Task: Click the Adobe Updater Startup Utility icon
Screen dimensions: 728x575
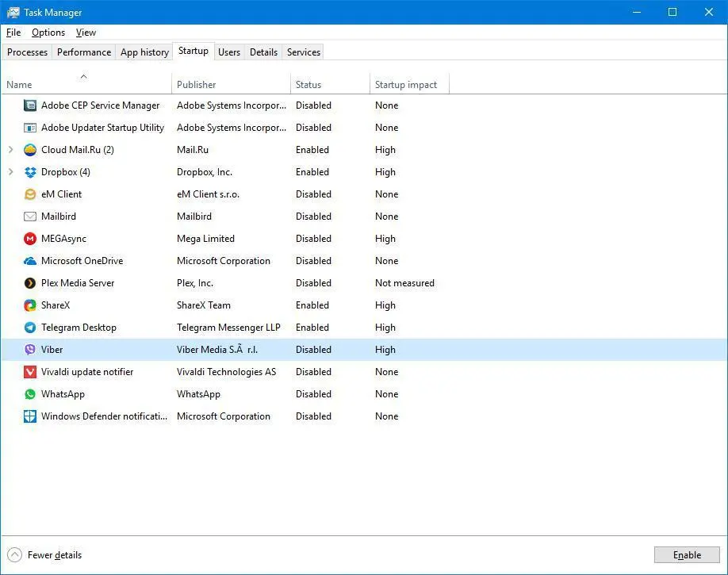Action: point(30,128)
